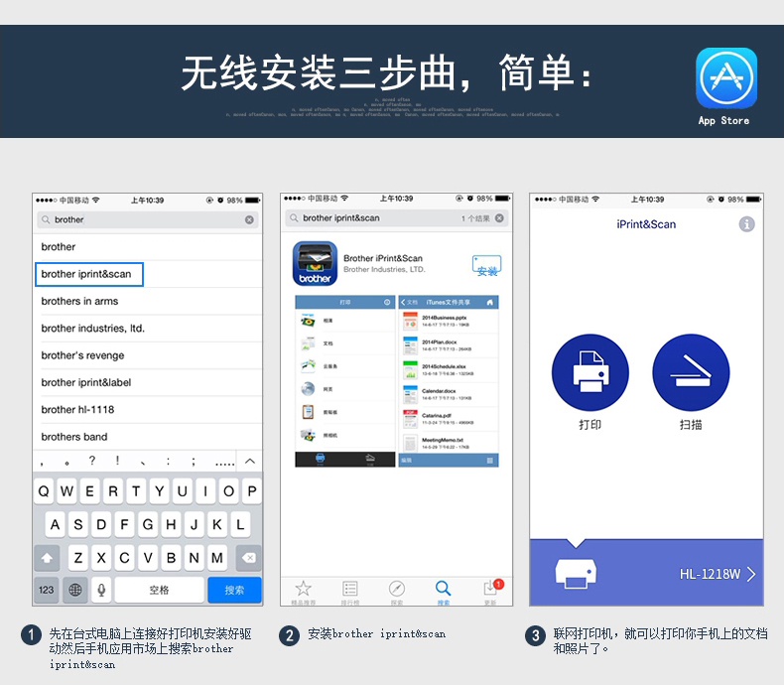Tap the 扫描 scan circle button
784x685 pixels.
point(691,372)
